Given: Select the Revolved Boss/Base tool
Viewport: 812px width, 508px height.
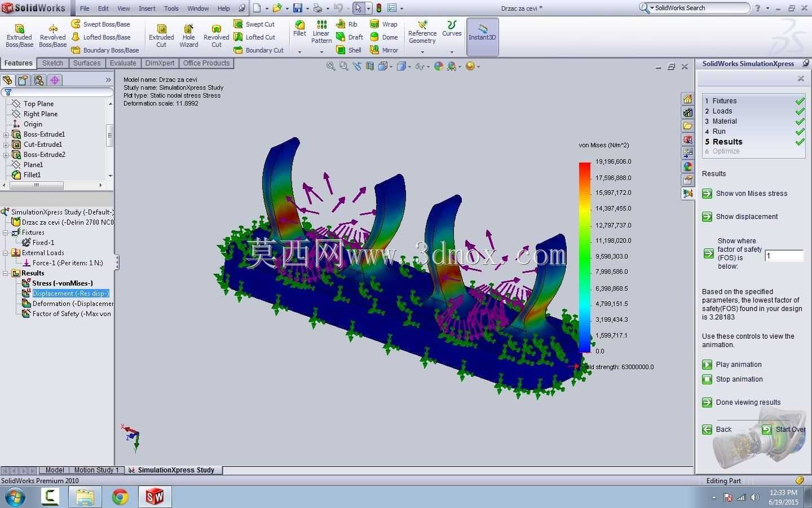Looking at the screenshot, I should click(53, 36).
